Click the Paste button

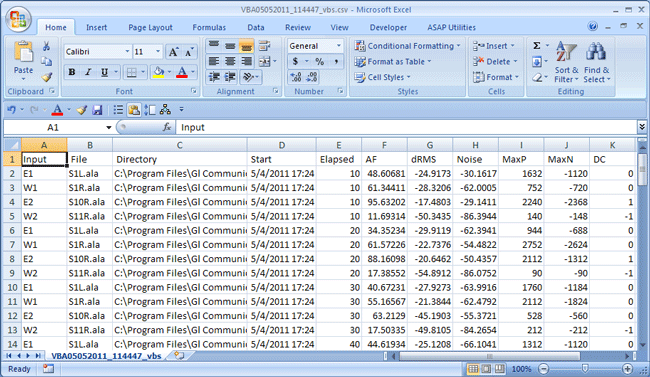[x=23, y=61]
